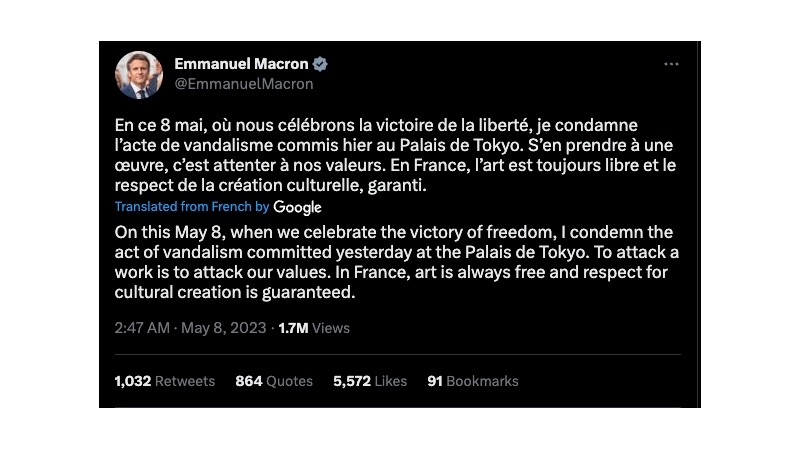Open the 1.7M Views analytics
This screenshot has height=450, width=800.
pos(314,328)
